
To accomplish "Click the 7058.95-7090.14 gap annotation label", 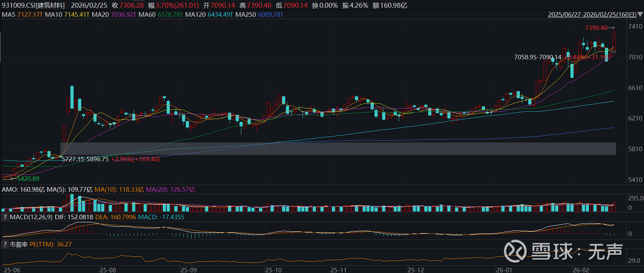I will pos(537,57).
